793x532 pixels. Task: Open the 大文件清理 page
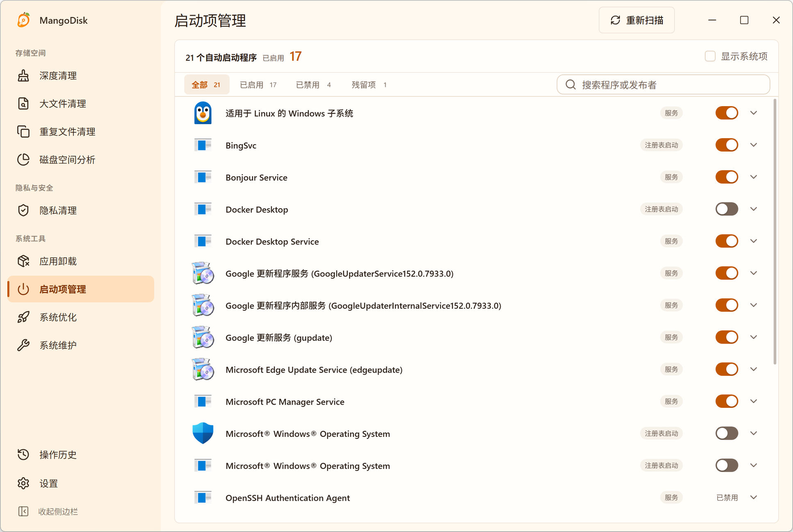[81, 104]
